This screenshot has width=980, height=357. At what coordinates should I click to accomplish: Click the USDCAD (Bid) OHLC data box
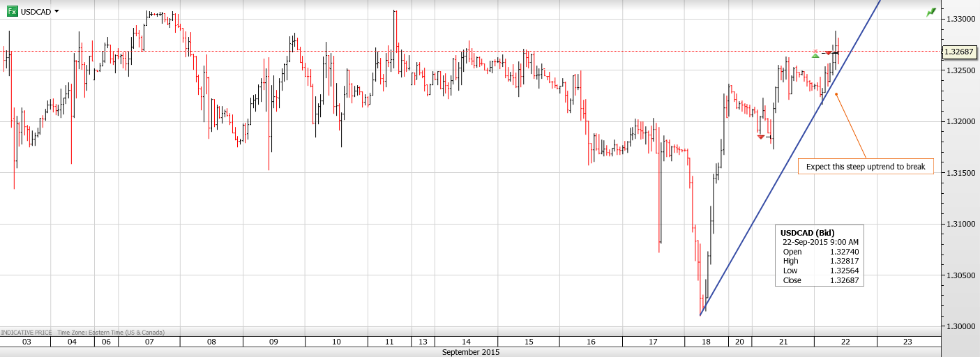pyautogui.click(x=819, y=256)
